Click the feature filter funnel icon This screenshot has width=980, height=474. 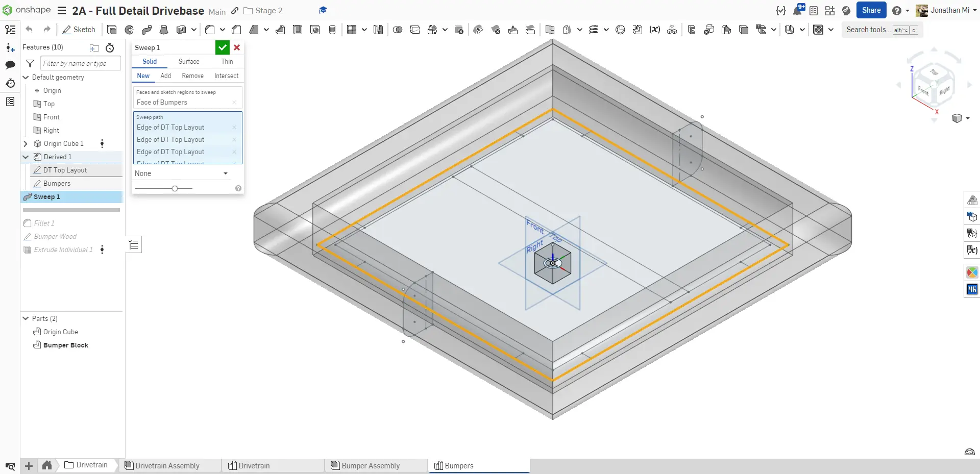tap(30, 63)
